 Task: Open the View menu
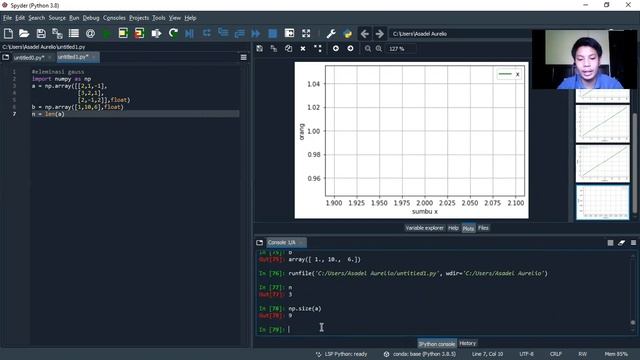[x=175, y=18]
